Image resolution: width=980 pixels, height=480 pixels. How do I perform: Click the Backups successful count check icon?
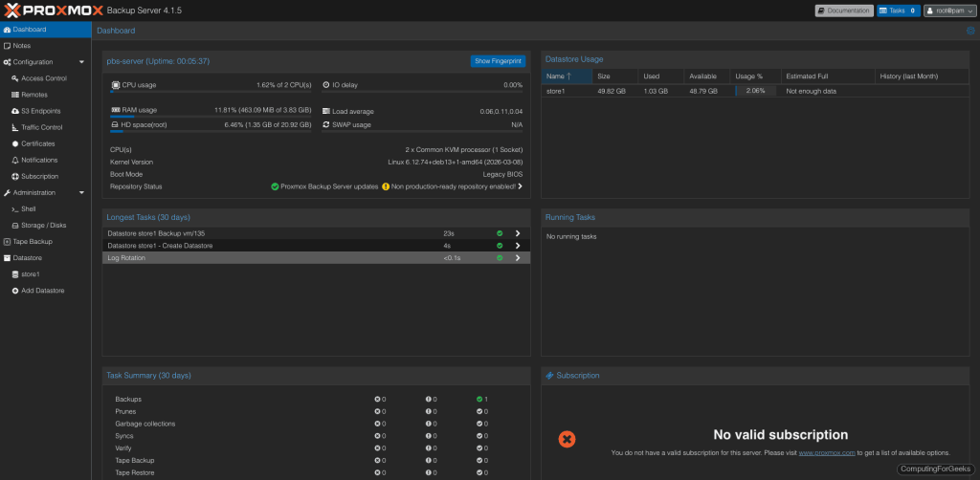(479, 400)
